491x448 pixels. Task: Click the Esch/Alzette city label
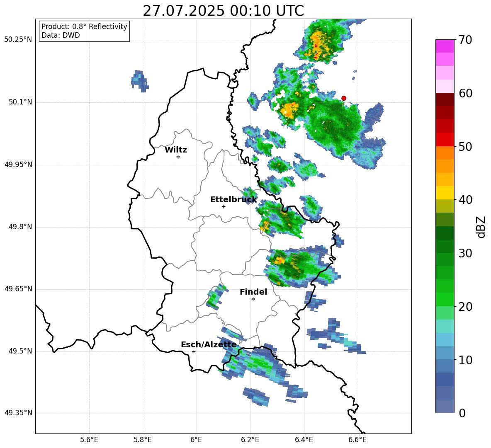pos(209,345)
